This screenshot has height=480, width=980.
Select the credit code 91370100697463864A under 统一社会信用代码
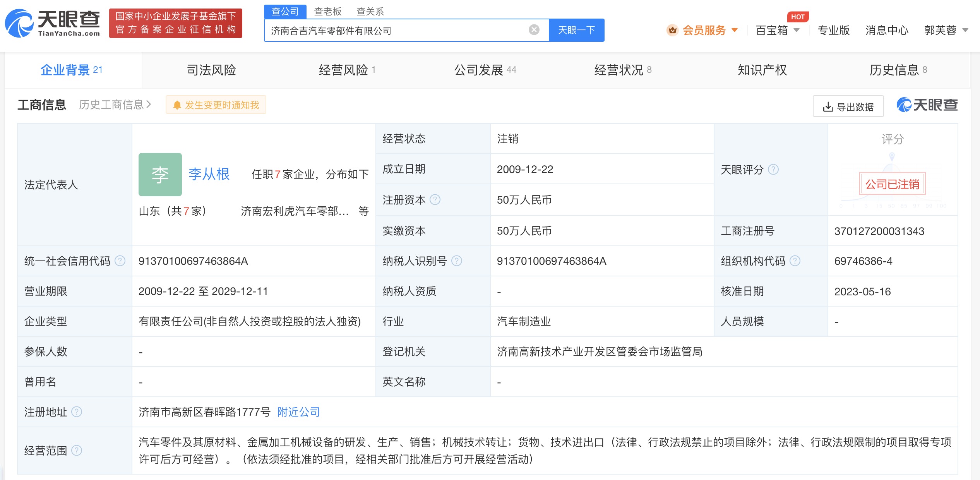click(193, 261)
